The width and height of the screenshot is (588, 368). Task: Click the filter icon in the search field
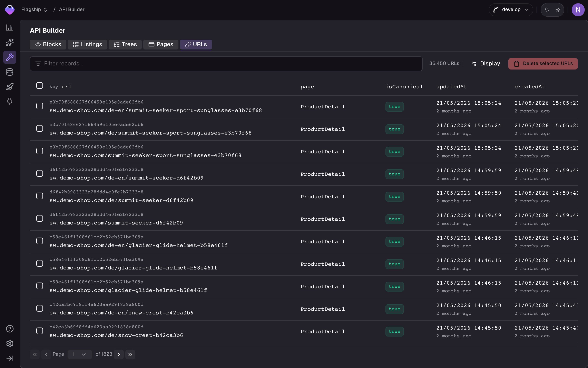click(38, 64)
